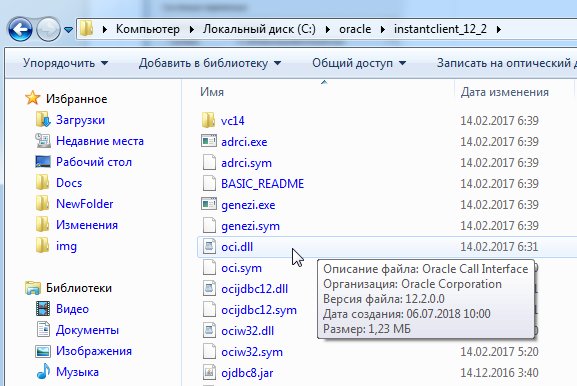Screen dimensions: 577x386
Task: Select Локальный диск (C:) in breadcrumb
Action: pos(259,29)
